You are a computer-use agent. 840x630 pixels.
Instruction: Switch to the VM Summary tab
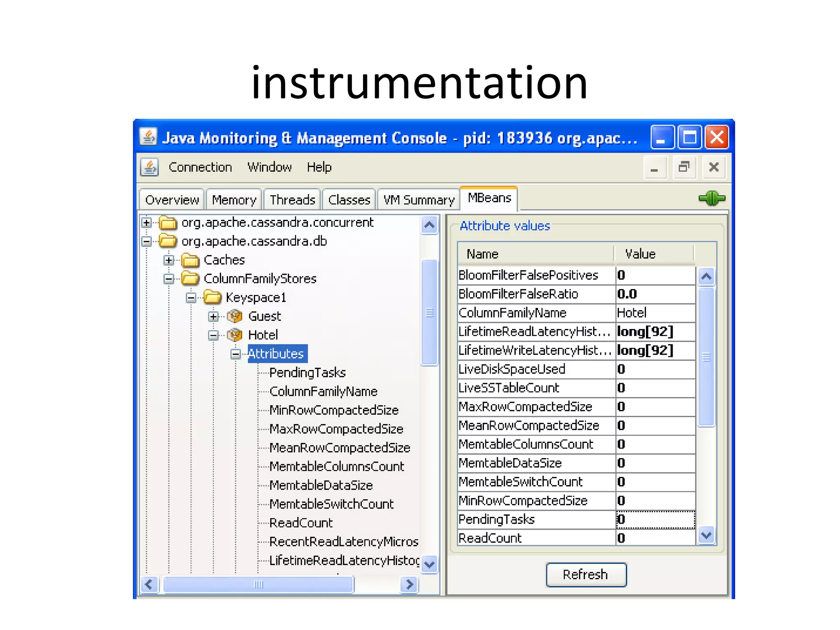(x=419, y=200)
